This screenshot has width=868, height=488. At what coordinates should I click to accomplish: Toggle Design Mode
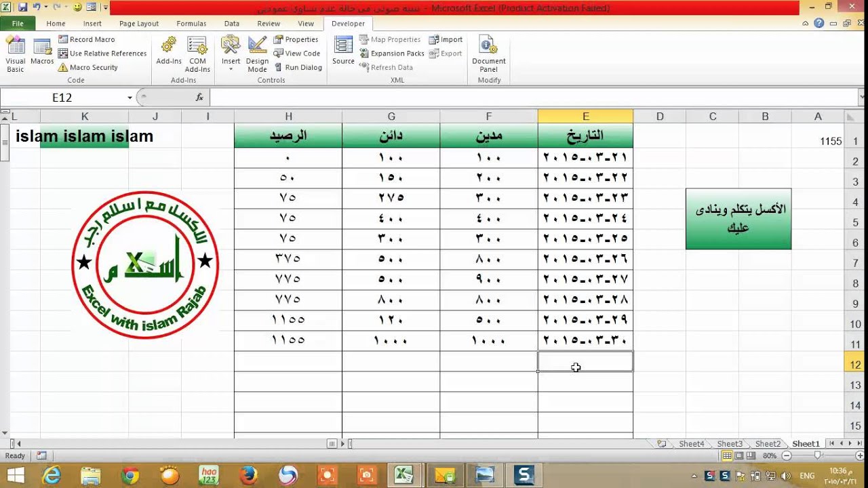257,56
